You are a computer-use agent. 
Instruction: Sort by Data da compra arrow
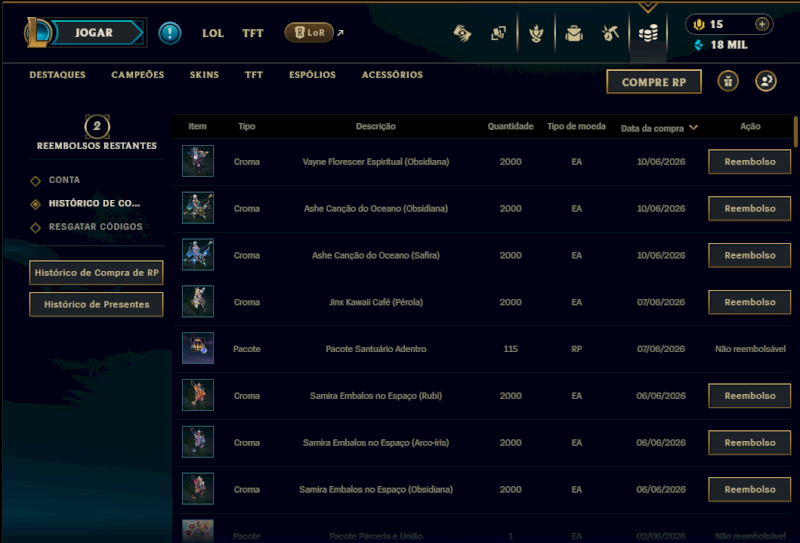click(693, 128)
